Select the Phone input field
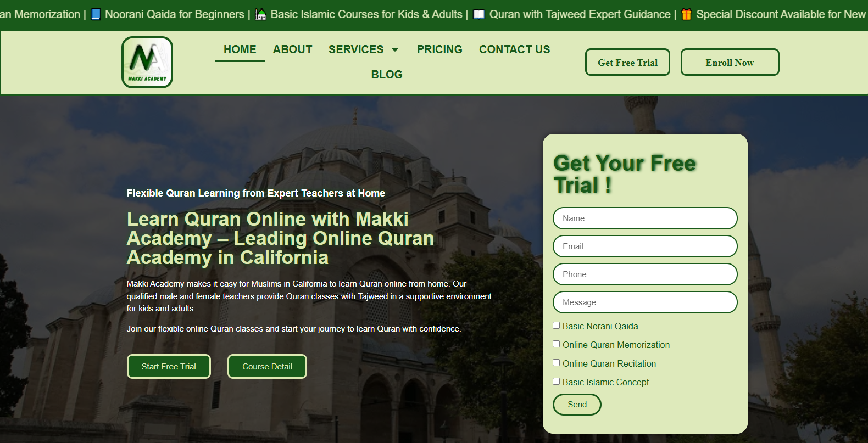 point(645,274)
